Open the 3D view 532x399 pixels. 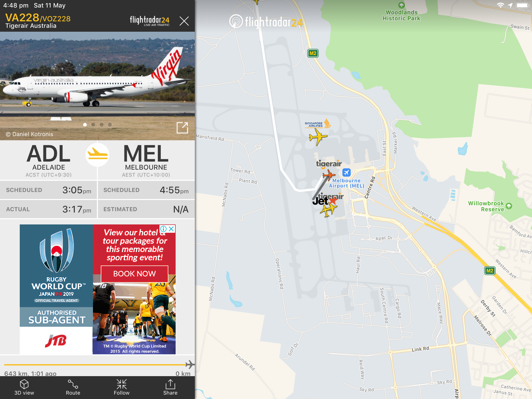(24, 387)
